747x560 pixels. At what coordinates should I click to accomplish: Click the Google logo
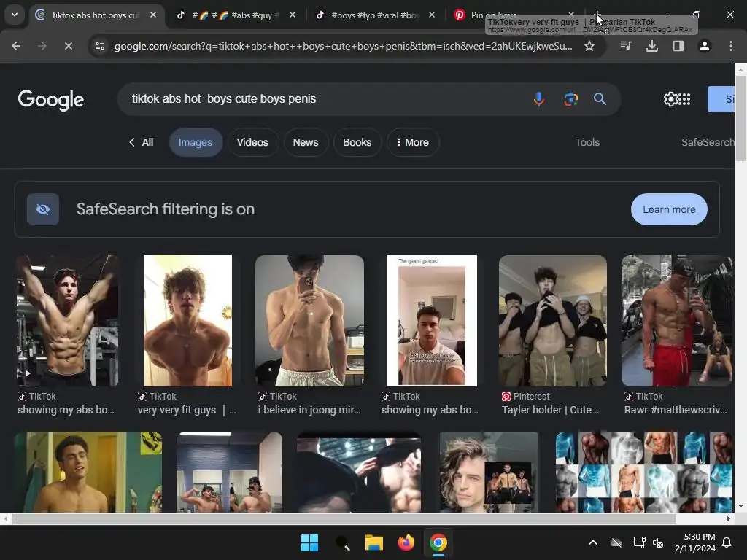pos(50,99)
